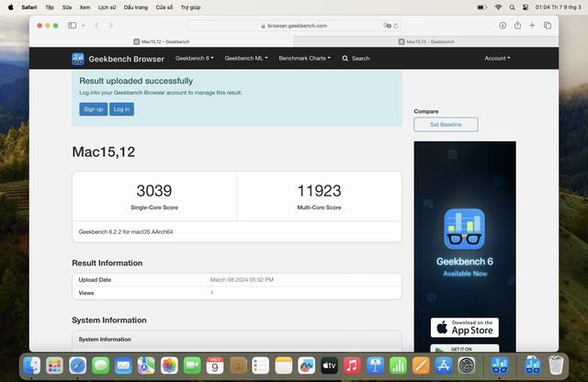Open Photos from the Dock

coord(169,365)
